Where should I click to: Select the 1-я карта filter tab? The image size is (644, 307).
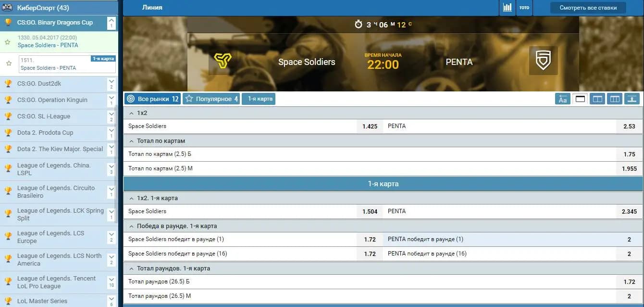(259, 99)
